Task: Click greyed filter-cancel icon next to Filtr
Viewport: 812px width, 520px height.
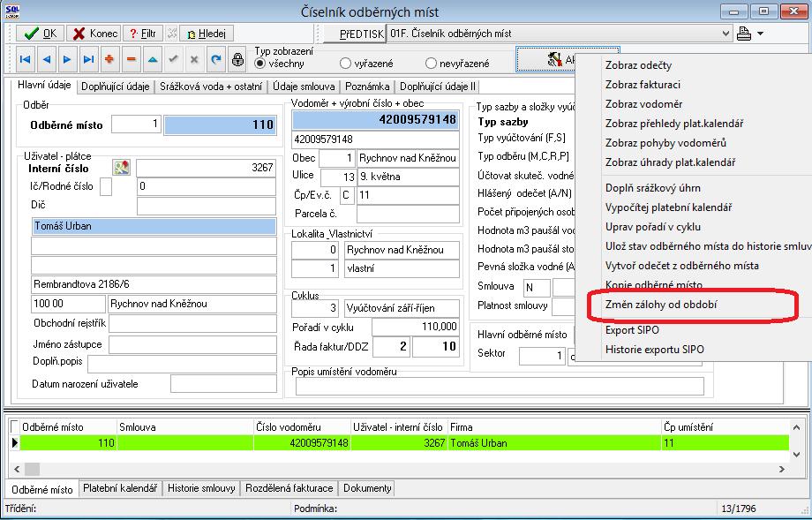Action: coord(172,34)
